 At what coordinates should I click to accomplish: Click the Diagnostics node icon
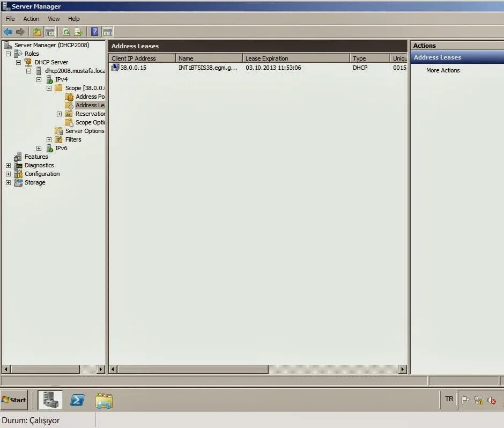(x=18, y=165)
